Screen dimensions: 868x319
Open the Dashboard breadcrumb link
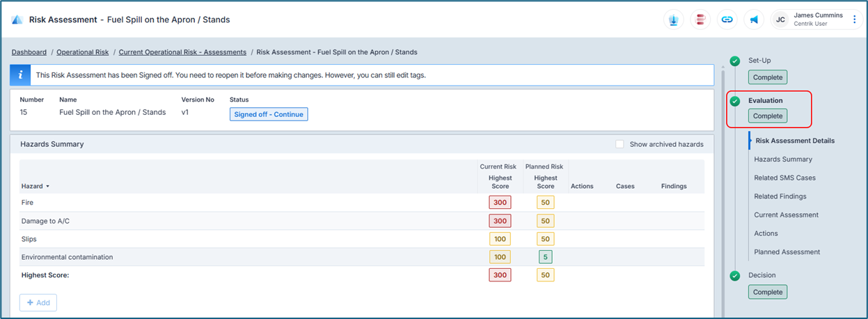click(x=29, y=52)
